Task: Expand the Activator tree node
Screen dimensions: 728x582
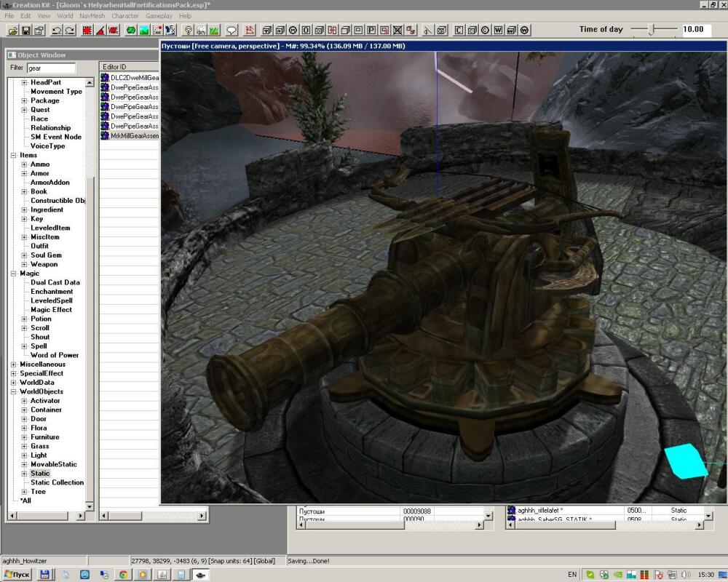Action: (x=24, y=401)
